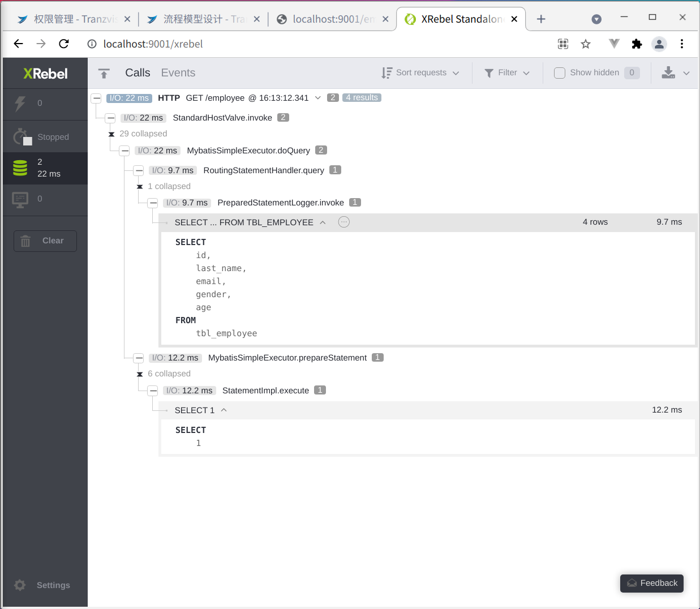Viewport: 700px width, 609px height.
Task: Go back in browser history
Action: pos(19,44)
